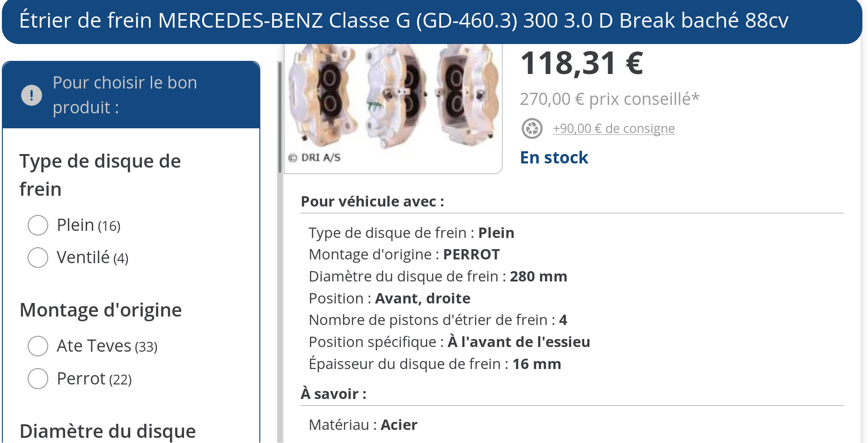
Task: Click the exclamation info icon in the sidebar header
Action: [x=31, y=96]
